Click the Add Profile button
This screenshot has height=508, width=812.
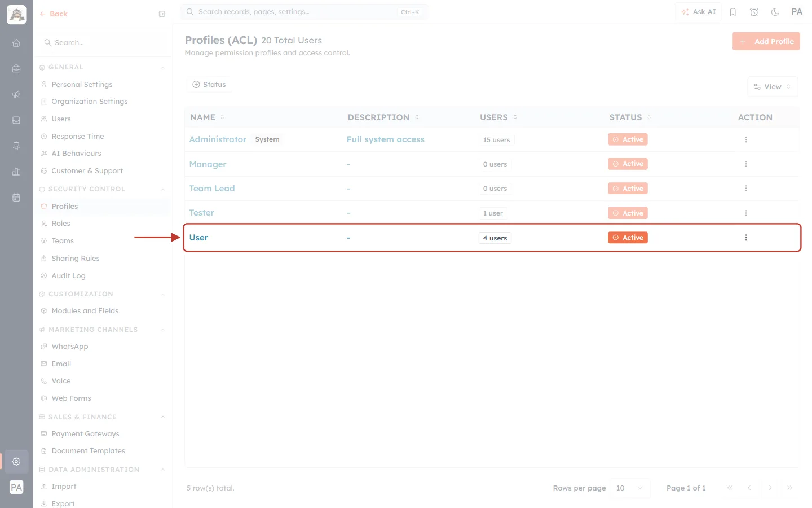(x=766, y=41)
